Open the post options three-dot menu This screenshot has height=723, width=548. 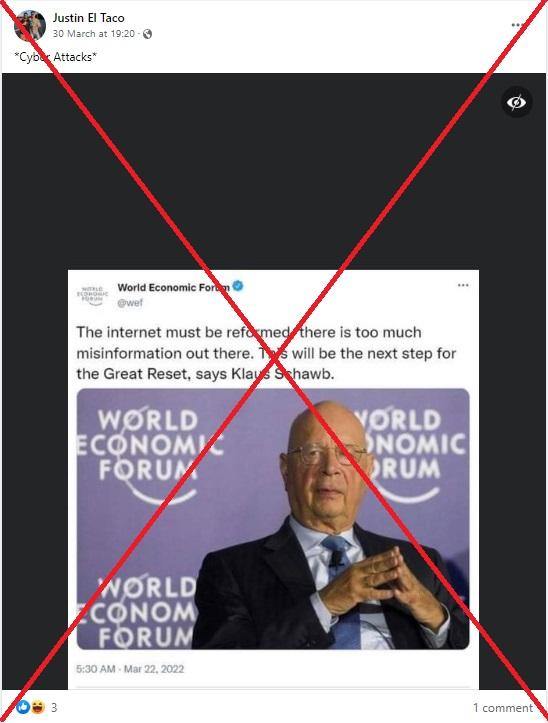(518, 25)
